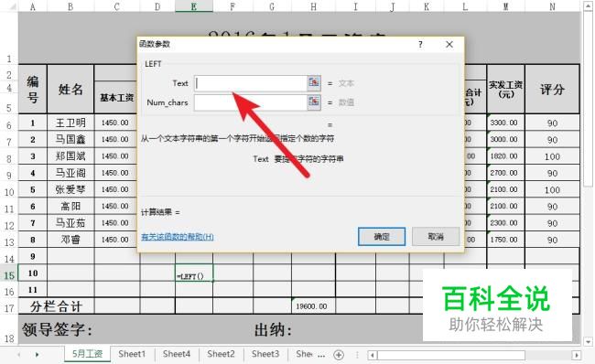Click the dialog help question mark
Screen dimensions: 595x364
420,45
